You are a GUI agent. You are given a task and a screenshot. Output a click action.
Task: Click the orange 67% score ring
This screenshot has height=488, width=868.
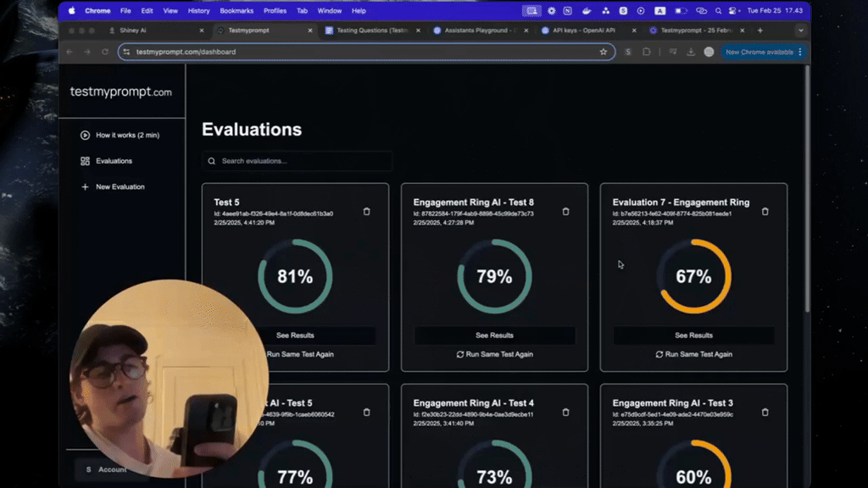click(x=693, y=277)
